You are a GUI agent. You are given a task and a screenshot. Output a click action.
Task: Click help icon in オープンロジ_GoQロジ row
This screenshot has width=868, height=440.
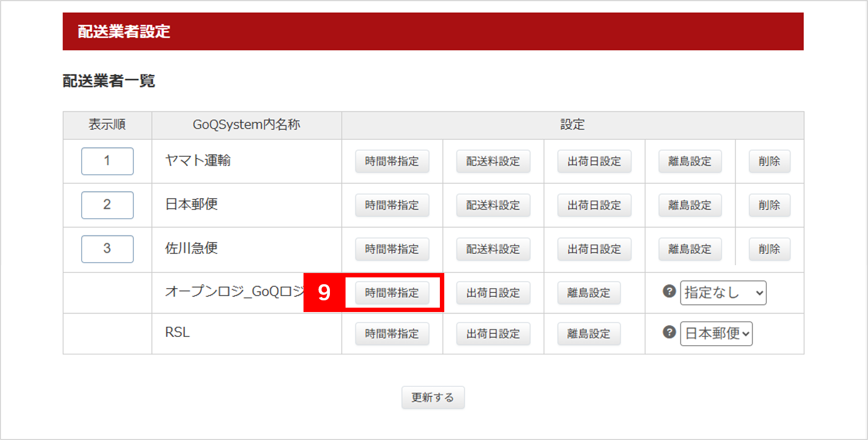[x=669, y=291]
